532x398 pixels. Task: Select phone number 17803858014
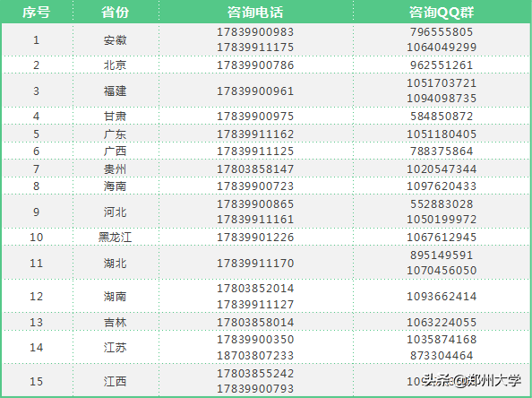(x=255, y=323)
